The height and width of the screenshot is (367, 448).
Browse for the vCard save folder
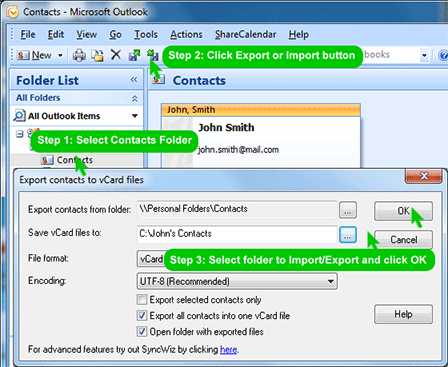tap(348, 235)
